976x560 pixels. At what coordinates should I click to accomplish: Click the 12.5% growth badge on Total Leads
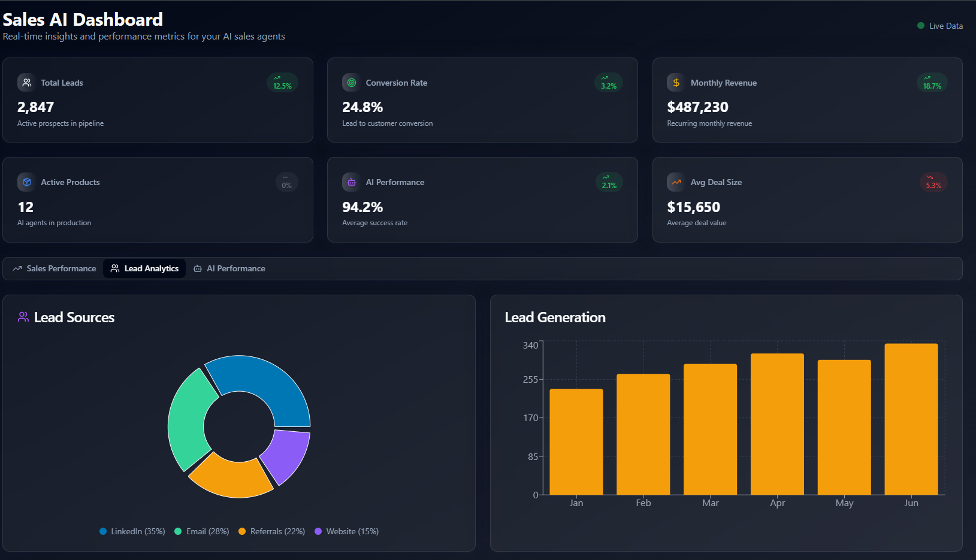coord(282,83)
